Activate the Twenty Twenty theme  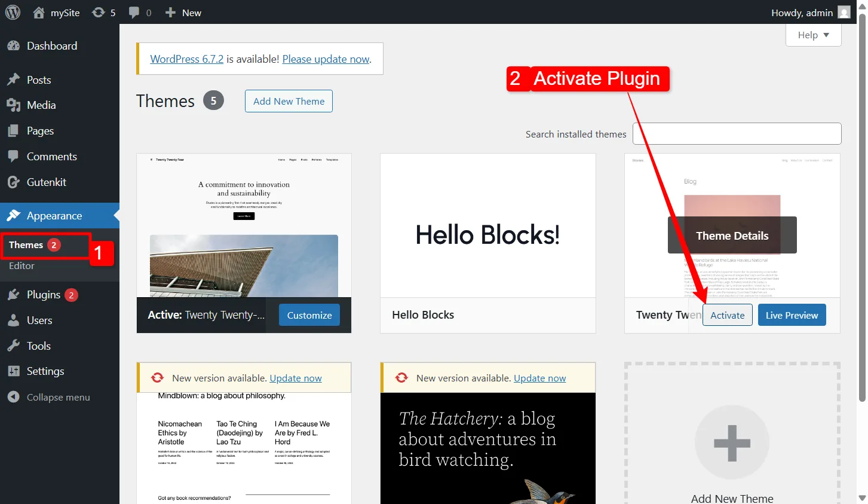(x=727, y=315)
